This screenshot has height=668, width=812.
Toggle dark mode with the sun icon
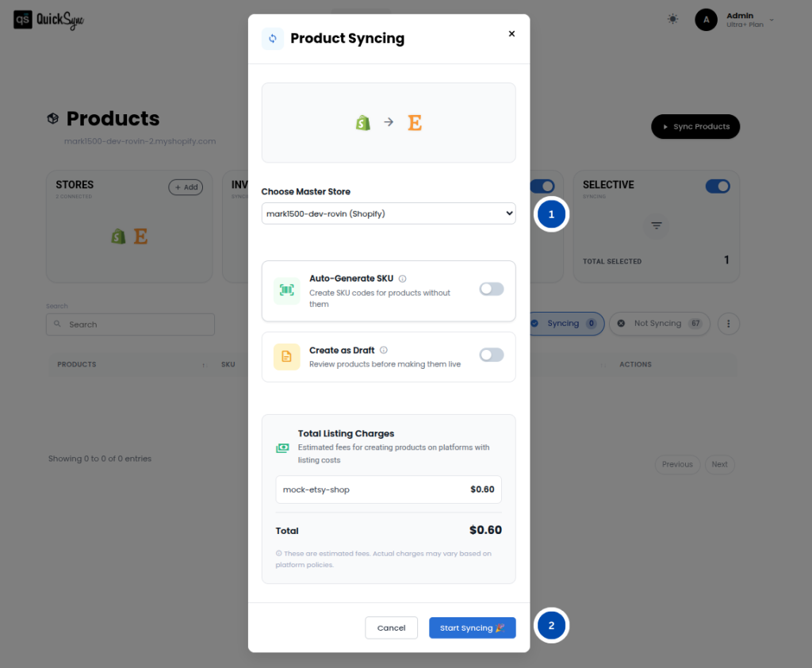click(x=672, y=18)
